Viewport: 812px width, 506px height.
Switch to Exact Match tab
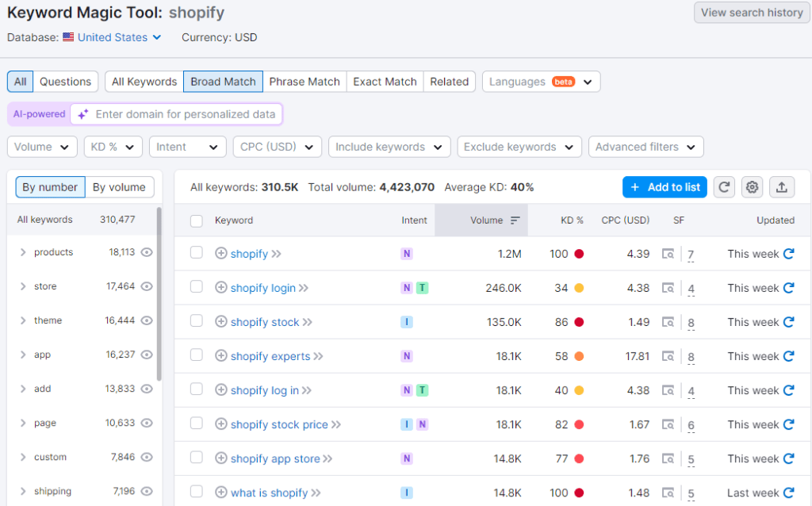point(385,82)
